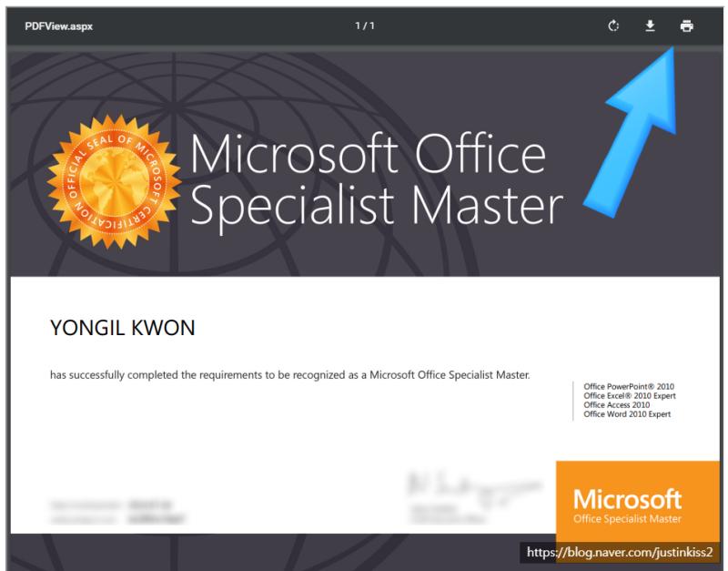Click the gold official seal emblem
The width and height of the screenshot is (728, 571).
(x=115, y=181)
